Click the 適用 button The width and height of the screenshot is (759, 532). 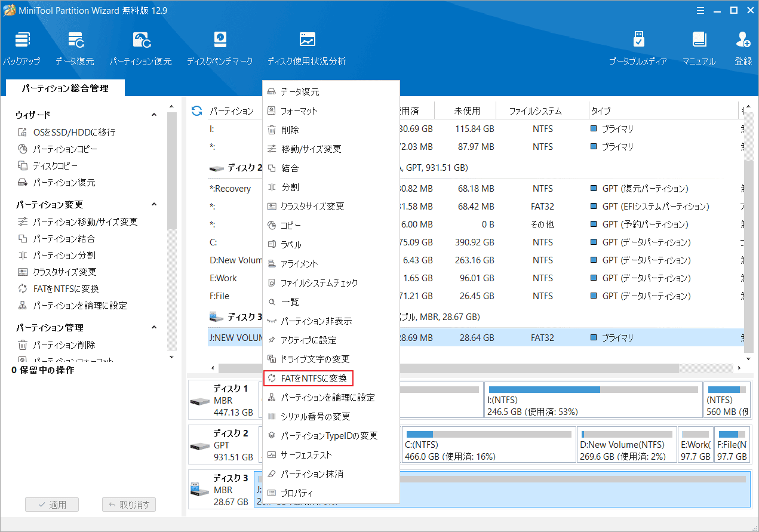click(x=52, y=505)
